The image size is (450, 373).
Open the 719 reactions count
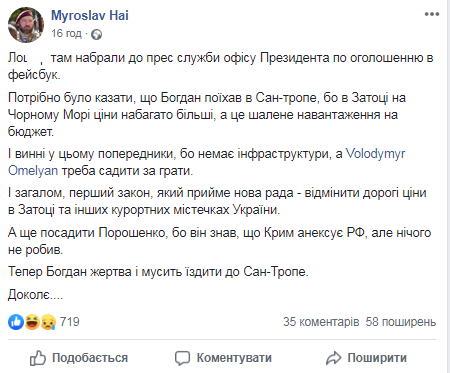click(x=69, y=322)
